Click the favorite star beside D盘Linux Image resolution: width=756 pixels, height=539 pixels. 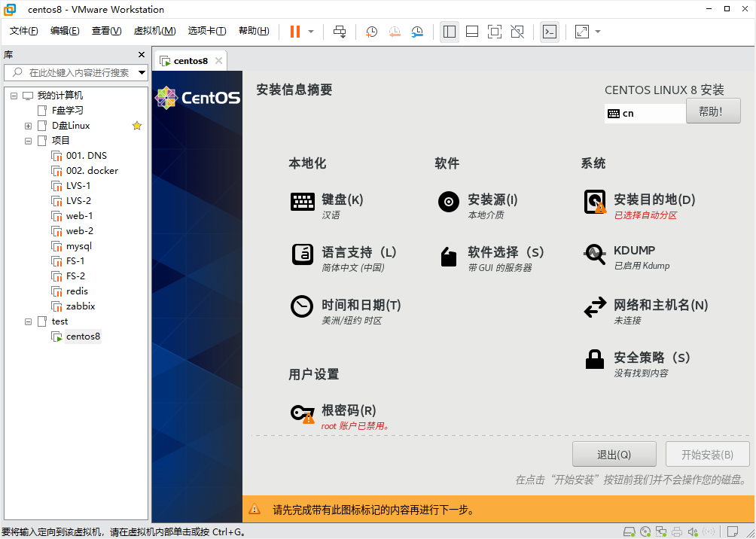pos(137,126)
